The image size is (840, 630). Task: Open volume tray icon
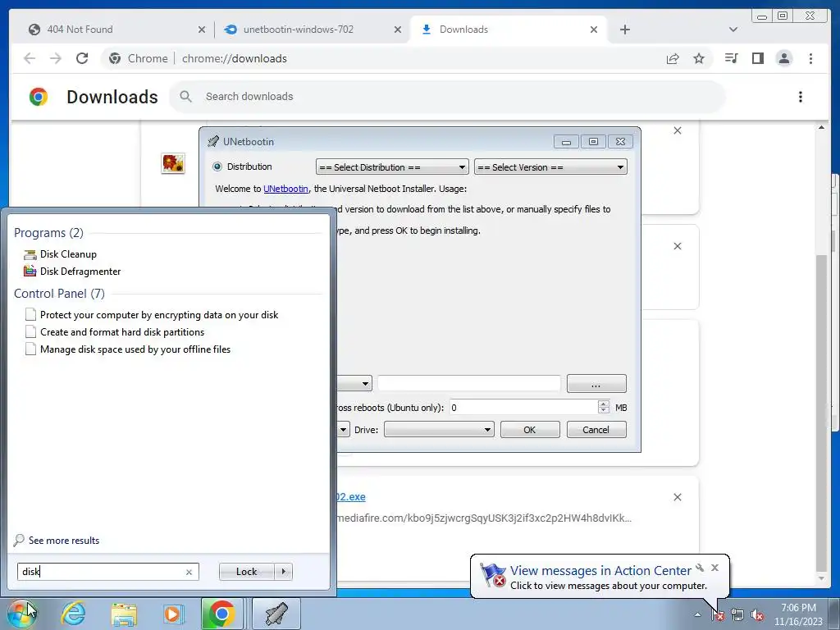(x=757, y=615)
